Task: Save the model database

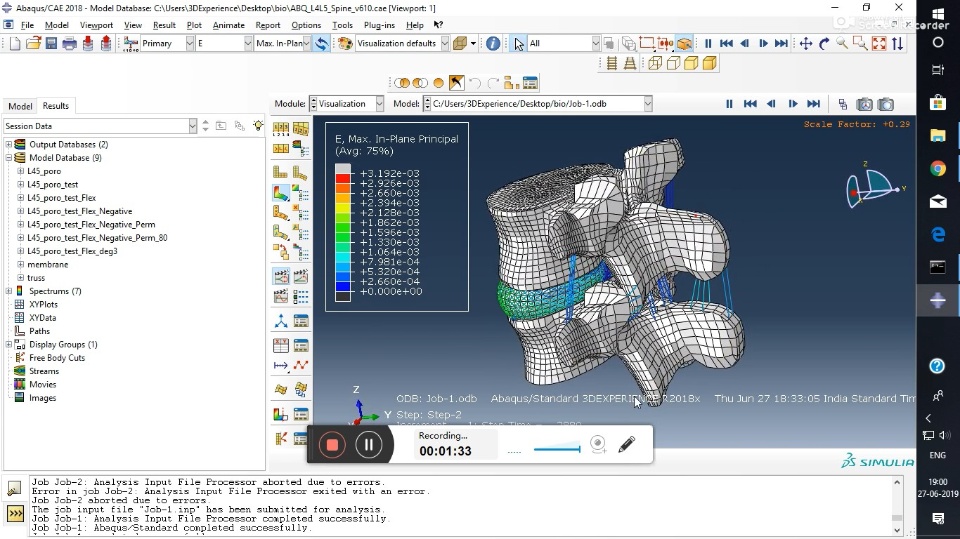Action: pyautogui.click(x=51, y=43)
